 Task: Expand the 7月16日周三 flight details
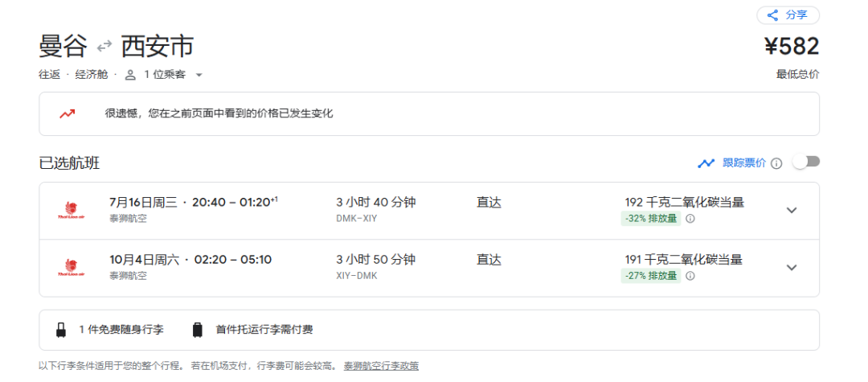tap(792, 211)
